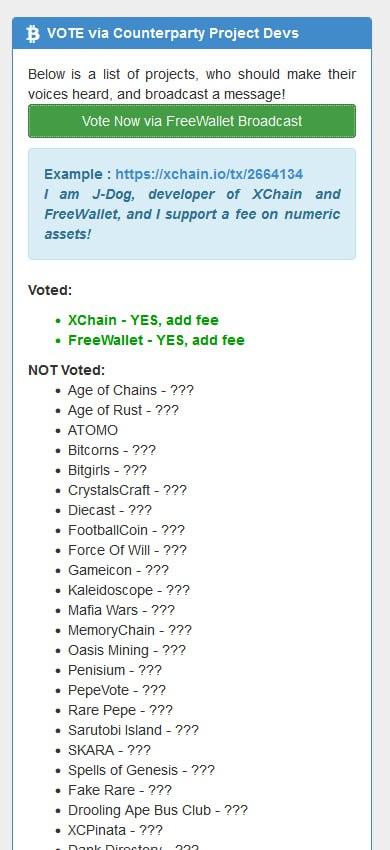Click the VOTE via Counterparty Project Devs heading
Screen dimensions: 390x850
(172, 33)
